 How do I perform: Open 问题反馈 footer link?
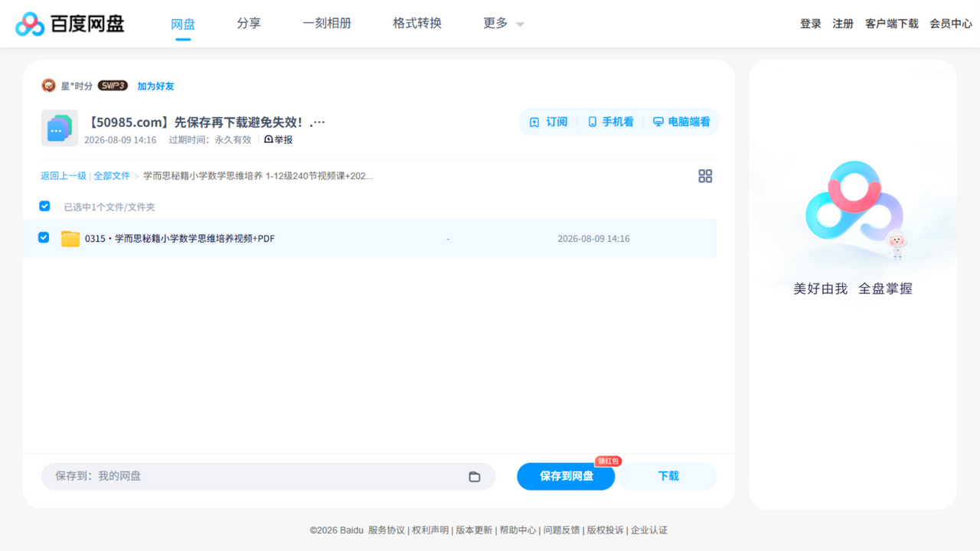click(x=562, y=530)
